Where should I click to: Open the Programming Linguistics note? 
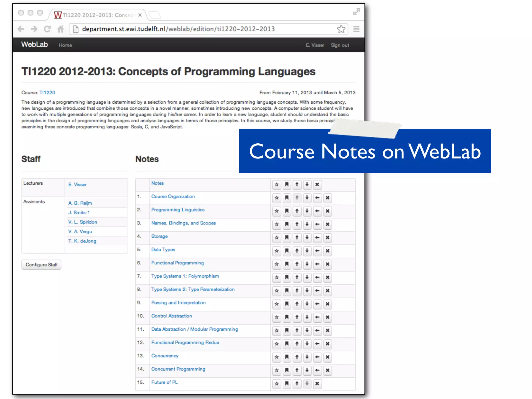(178, 210)
